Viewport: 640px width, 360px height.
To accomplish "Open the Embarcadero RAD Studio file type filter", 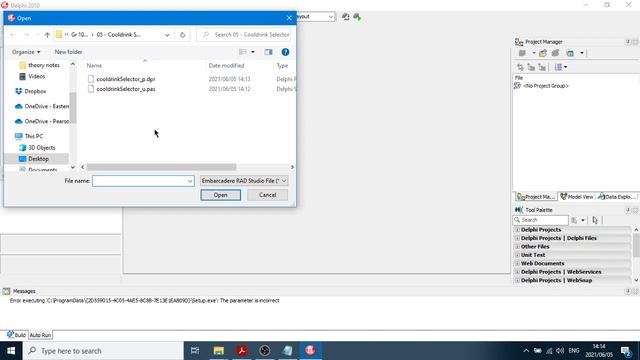I will pos(244,181).
